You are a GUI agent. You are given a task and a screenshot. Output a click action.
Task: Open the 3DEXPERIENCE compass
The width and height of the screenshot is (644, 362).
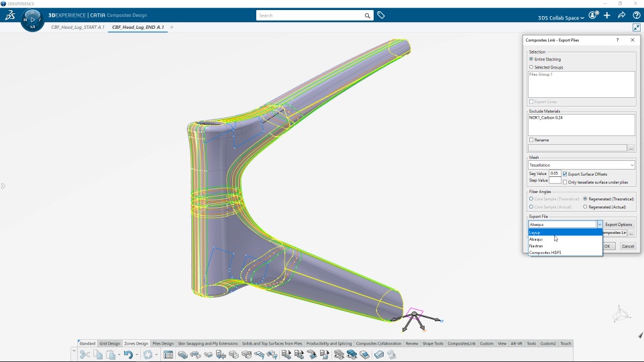(x=32, y=19)
